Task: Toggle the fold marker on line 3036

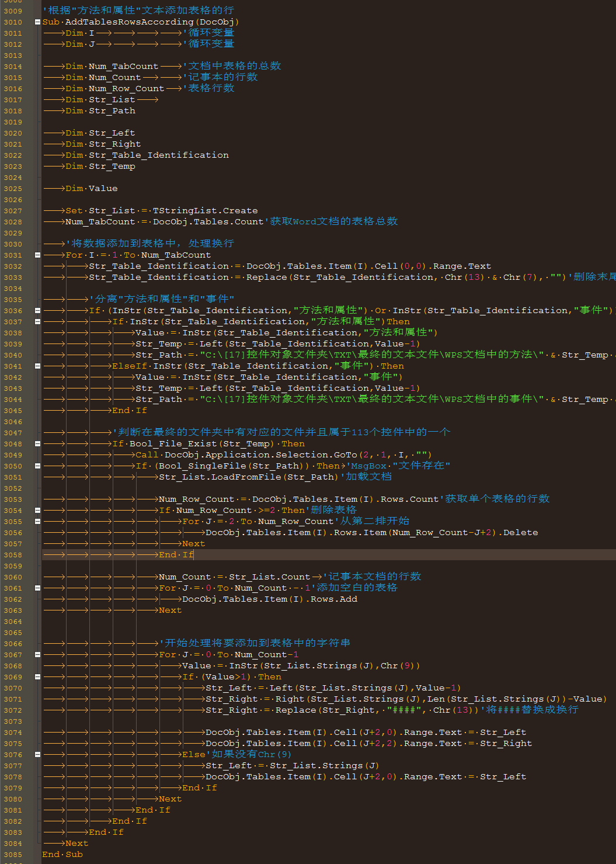Action: tap(37, 311)
